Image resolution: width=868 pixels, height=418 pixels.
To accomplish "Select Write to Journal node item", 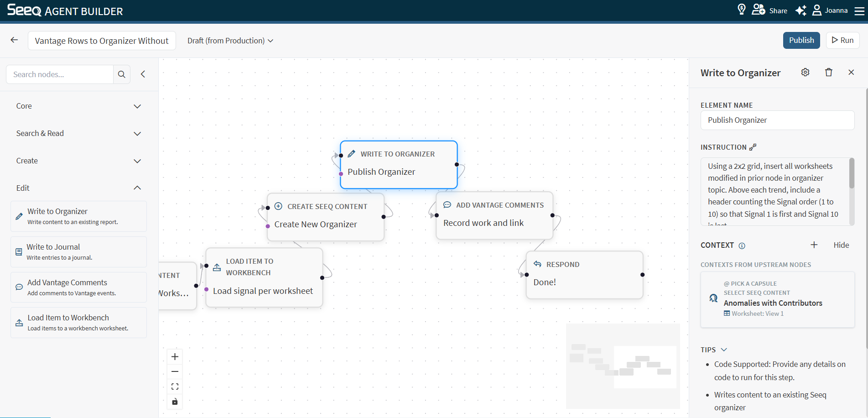I will point(78,252).
